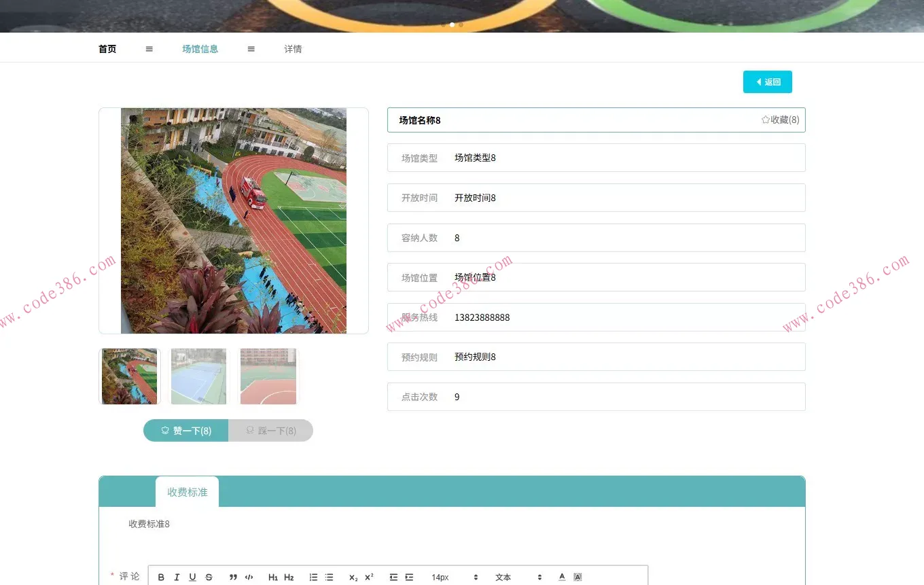This screenshot has height=585, width=924.
Task: Apply superscript formatting
Action: 369,578
